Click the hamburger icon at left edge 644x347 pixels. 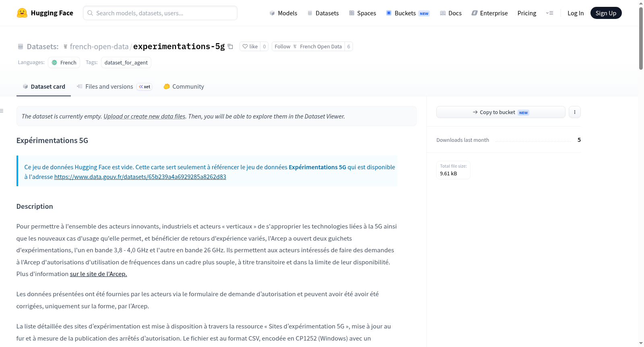(2, 111)
